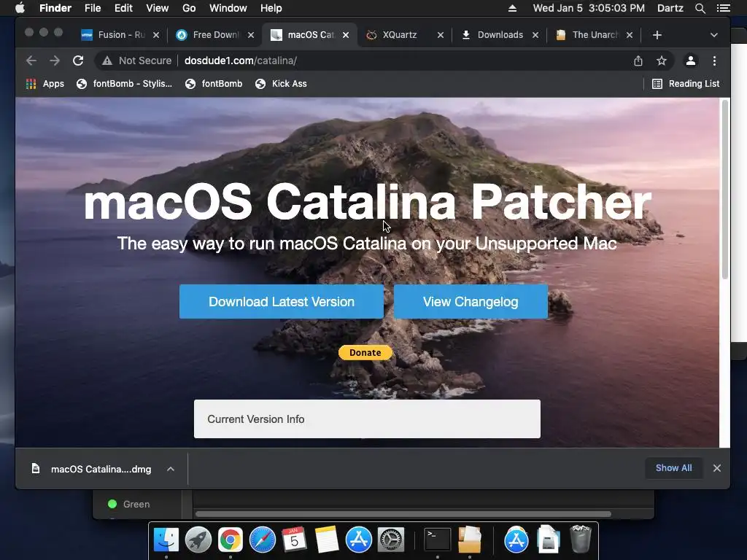Screen dimensions: 747x560
Task: Close the macOS Catalina tab
Action: (x=346, y=35)
